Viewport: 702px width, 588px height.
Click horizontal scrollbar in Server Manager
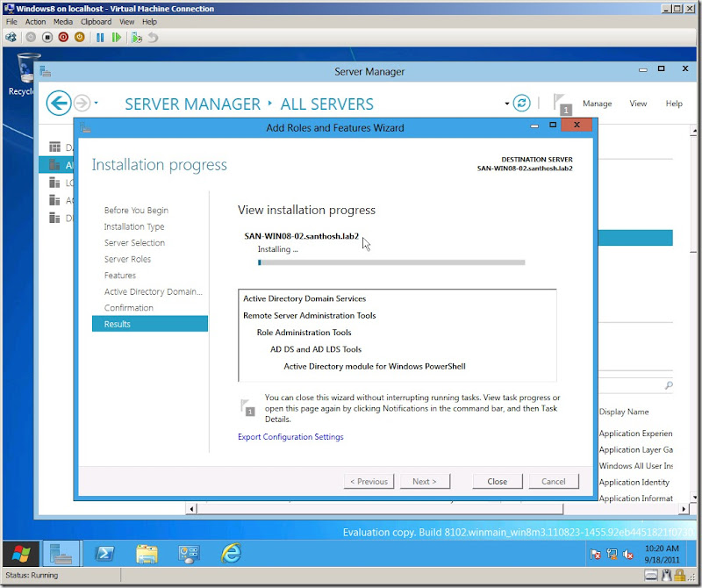pyautogui.click(x=380, y=509)
